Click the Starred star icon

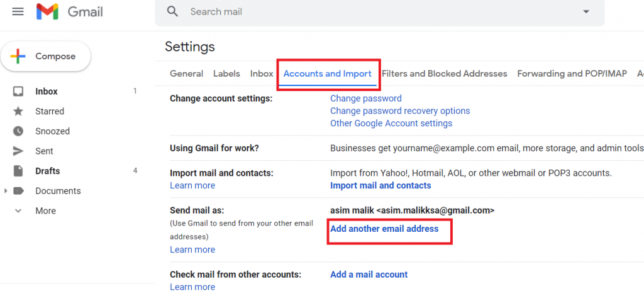click(x=18, y=111)
